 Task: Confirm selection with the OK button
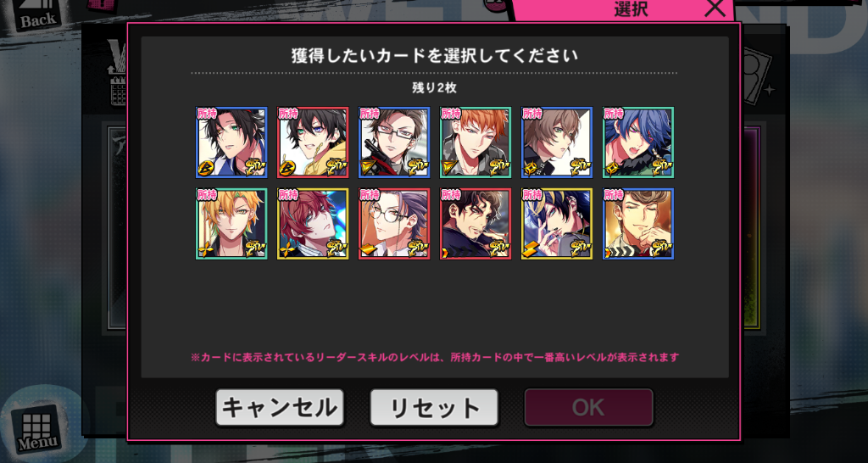point(588,408)
